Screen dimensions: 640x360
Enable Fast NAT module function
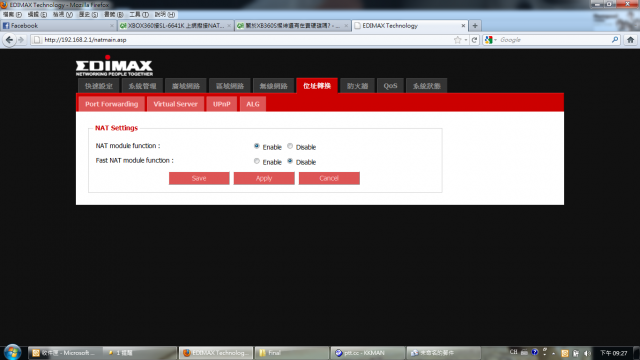click(x=257, y=161)
